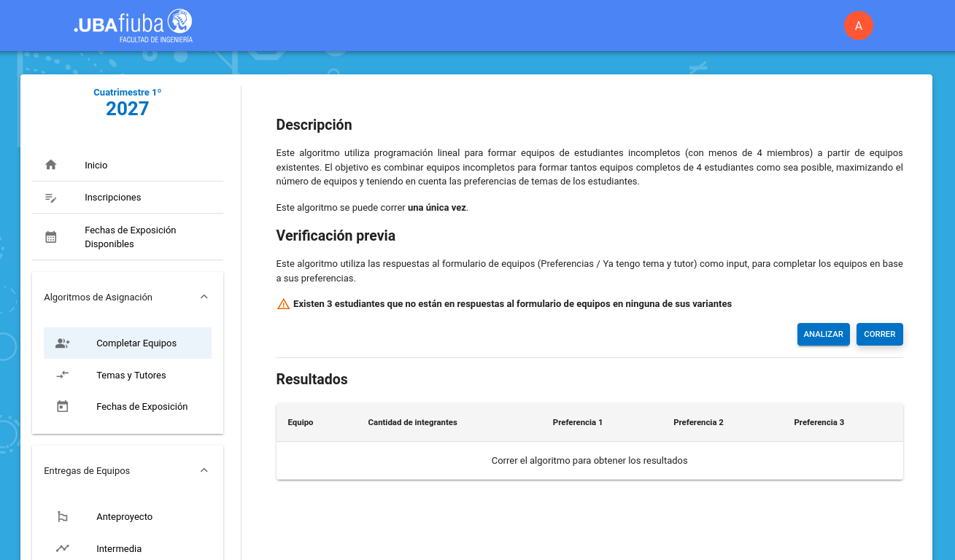Viewport: 955px width, 560px height.
Task: Click the orange warning triangle icon
Action: point(284,304)
